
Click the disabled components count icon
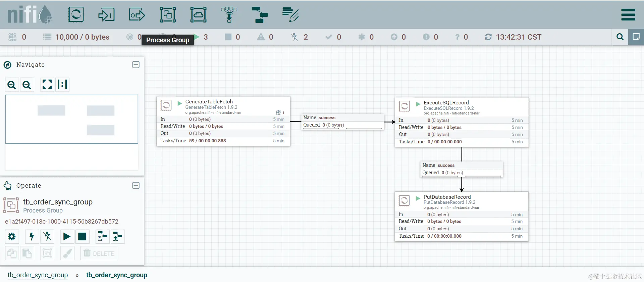294,37
